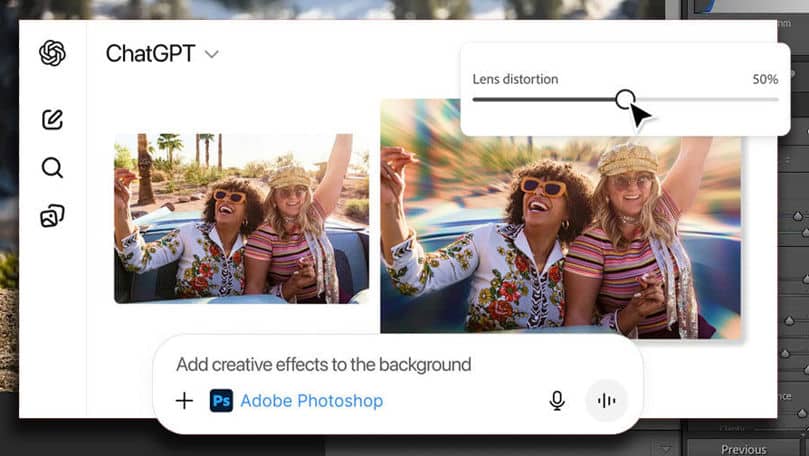Open the image library icon in sidebar
The height and width of the screenshot is (456, 809).
(52, 215)
